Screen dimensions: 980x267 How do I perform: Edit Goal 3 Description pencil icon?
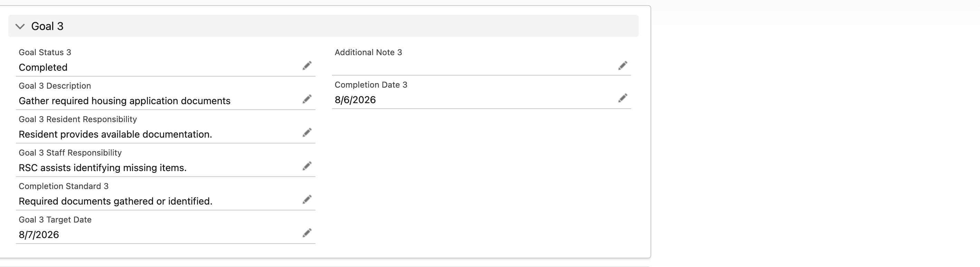307,99
